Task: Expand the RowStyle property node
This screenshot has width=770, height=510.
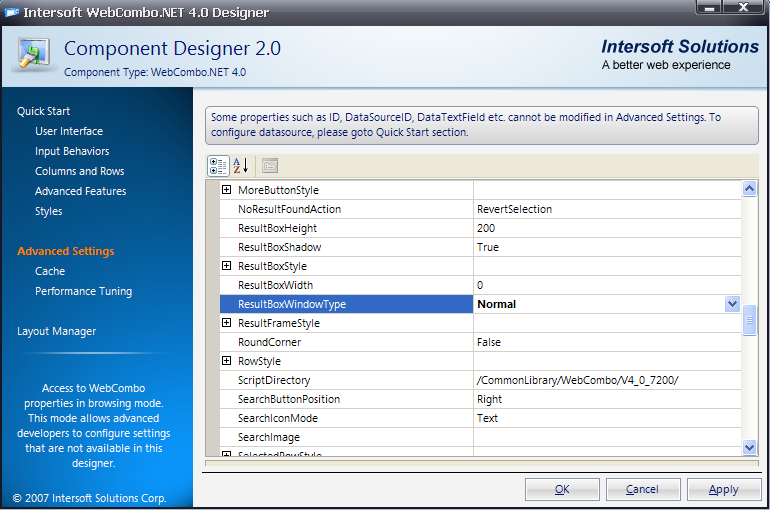Action: (x=227, y=361)
